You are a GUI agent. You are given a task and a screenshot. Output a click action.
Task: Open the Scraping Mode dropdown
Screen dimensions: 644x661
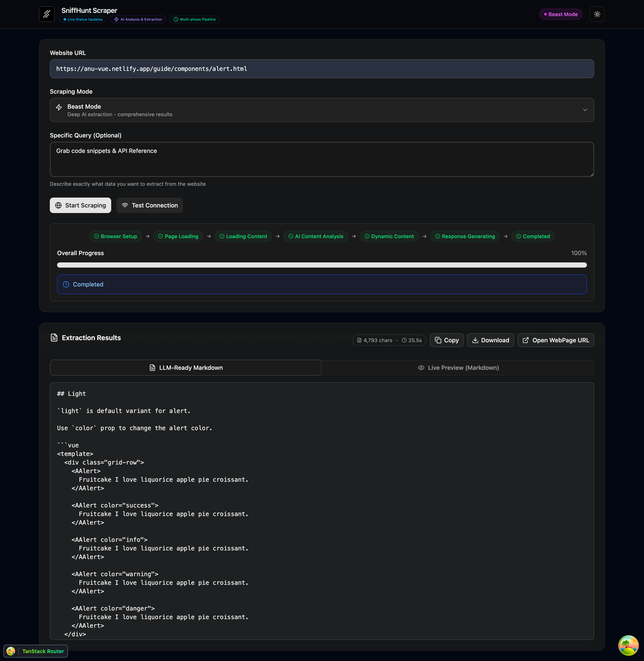click(x=322, y=110)
